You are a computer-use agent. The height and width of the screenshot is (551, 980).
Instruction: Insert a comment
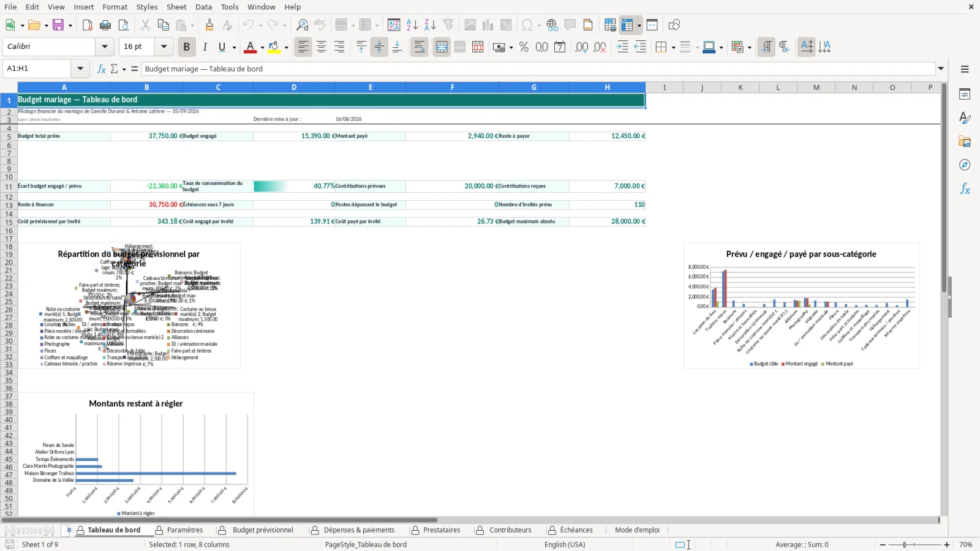pyautogui.click(x=570, y=25)
